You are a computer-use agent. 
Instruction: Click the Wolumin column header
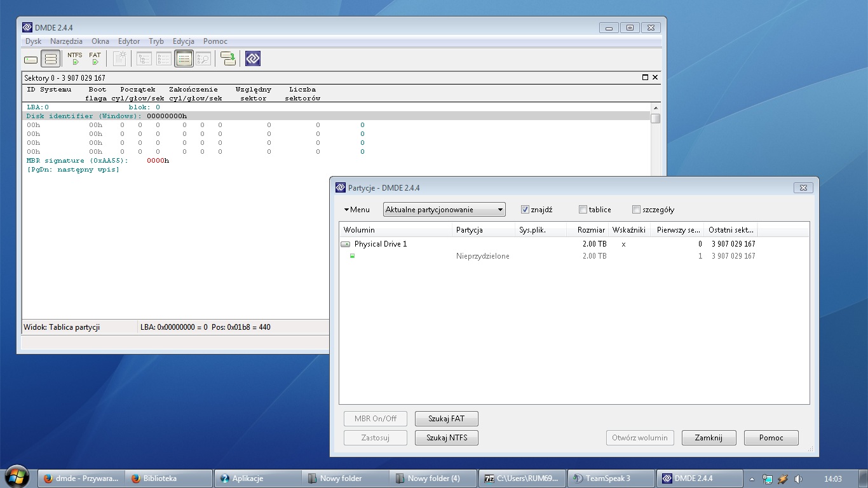point(396,230)
